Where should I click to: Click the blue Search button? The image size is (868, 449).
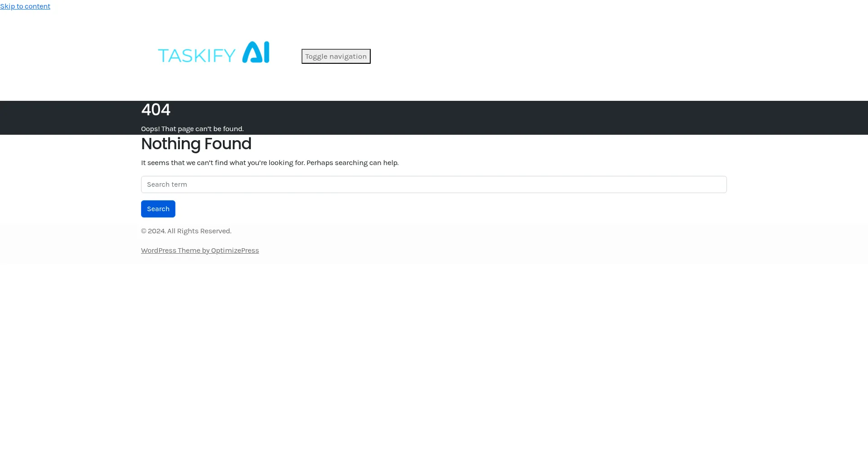tap(158, 209)
